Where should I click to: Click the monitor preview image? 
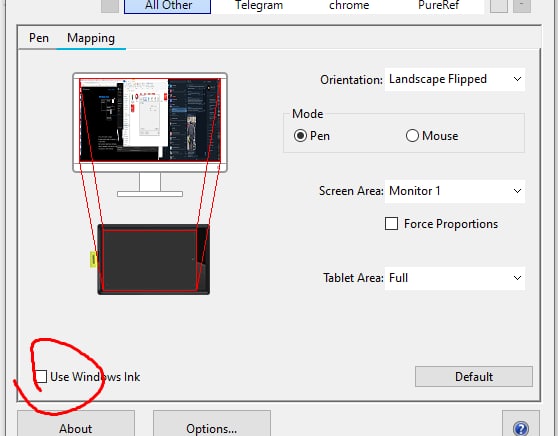tap(150, 120)
